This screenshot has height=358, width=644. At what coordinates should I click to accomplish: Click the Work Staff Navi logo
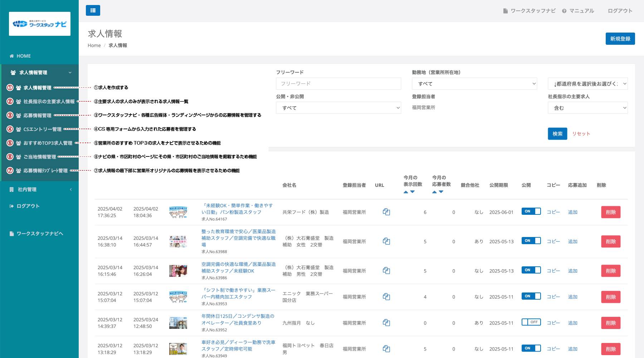pos(40,24)
